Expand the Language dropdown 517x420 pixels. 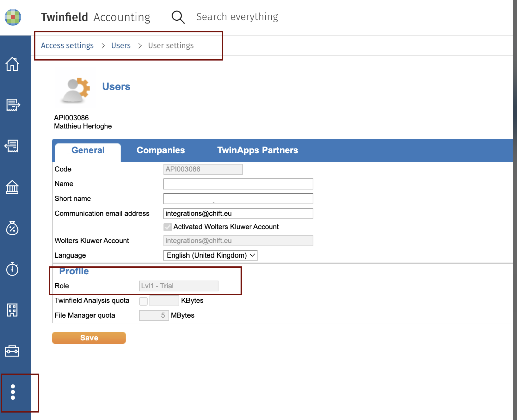[210, 255]
